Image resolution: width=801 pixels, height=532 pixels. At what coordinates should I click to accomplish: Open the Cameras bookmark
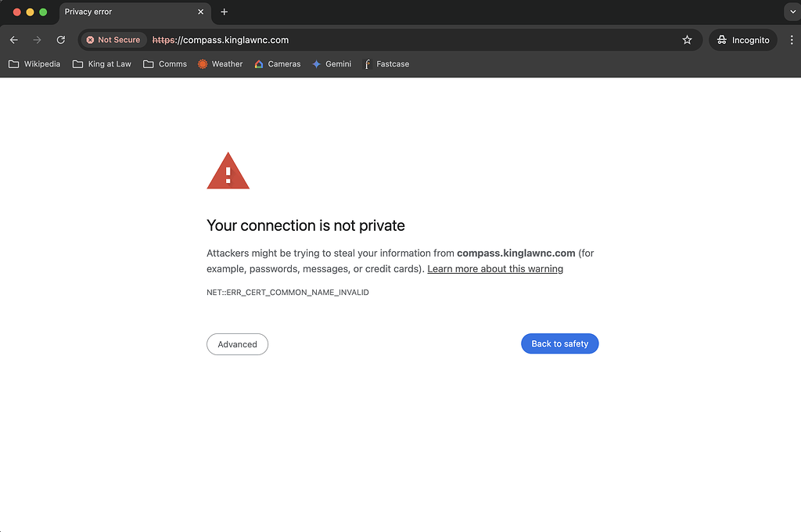(x=277, y=64)
